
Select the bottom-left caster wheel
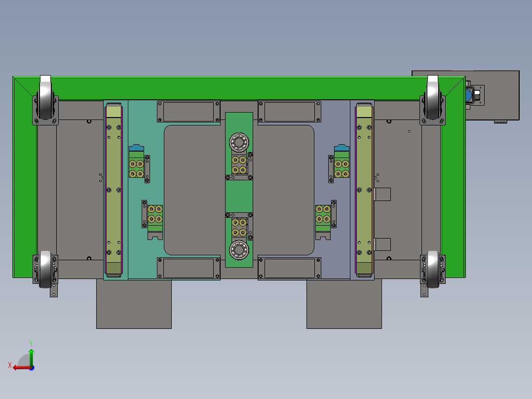pos(45,269)
